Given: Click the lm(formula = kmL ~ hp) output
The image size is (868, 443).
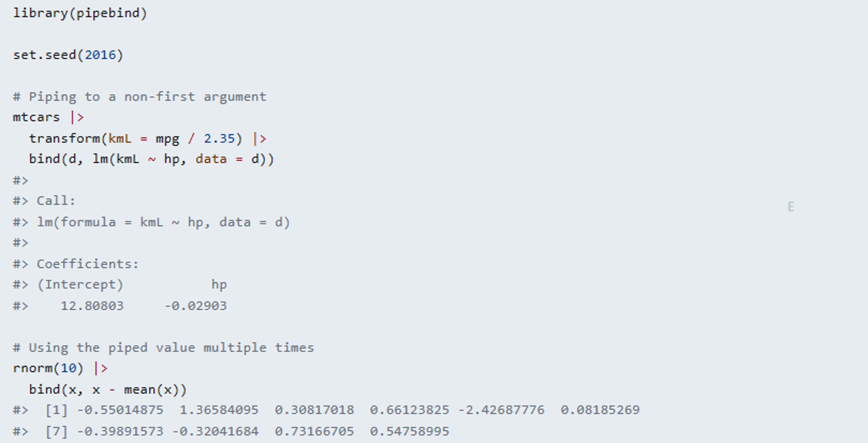Looking at the screenshot, I should 163,222.
